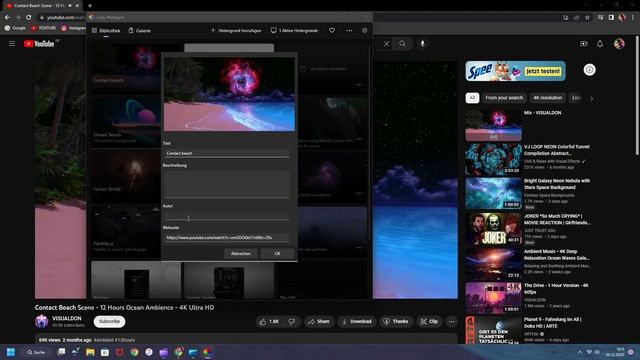
Task: Click the YouTube search magnifier button
Action: tap(402, 44)
